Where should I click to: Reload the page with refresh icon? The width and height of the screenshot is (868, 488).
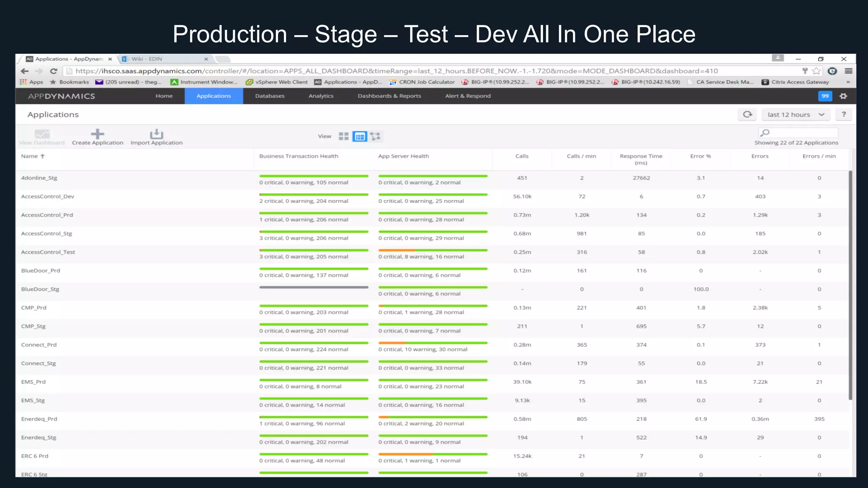coord(53,71)
